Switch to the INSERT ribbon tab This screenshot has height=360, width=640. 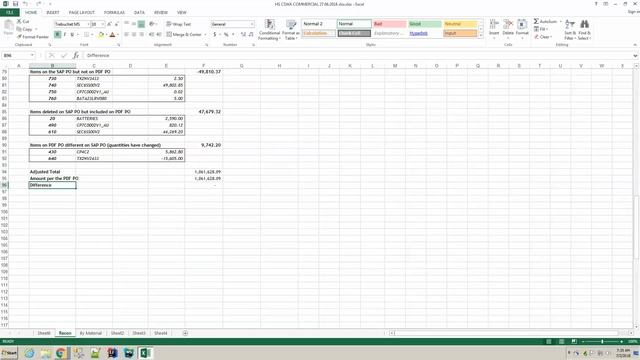(53, 13)
